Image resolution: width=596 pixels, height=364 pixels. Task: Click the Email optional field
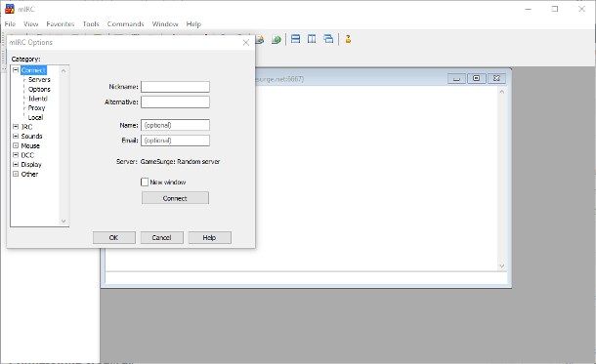point(175,141)
